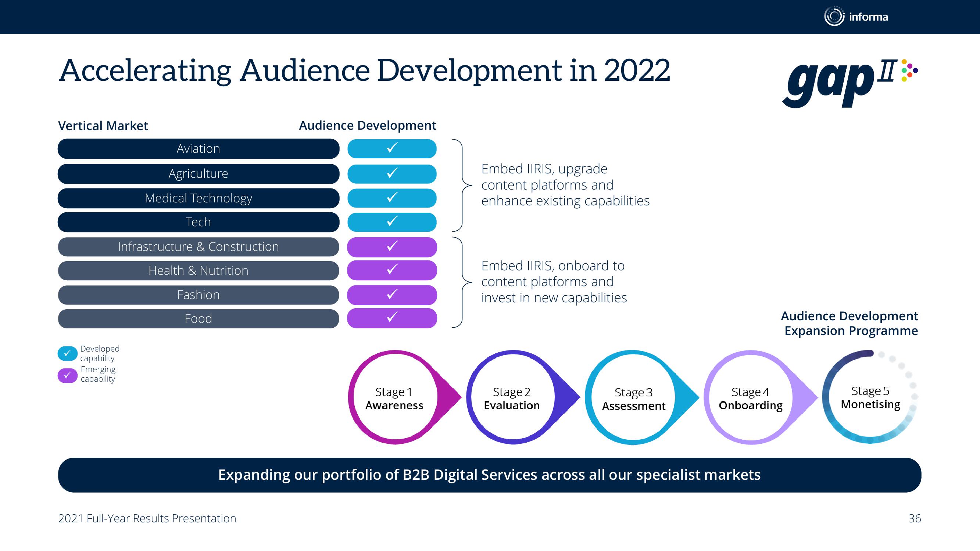The height and width of the screenshot is (551, 980).
Task: Click '2021 Full-Year Results Presentation' footer
Action: tap(147, 519)
